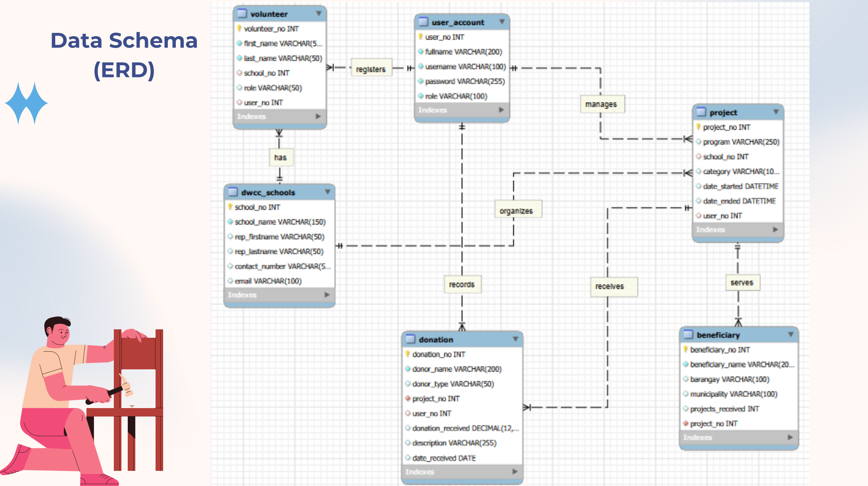Click the donation_no primary key icon
The width and height of the screenshot is (868, 486).
point(408,354)
